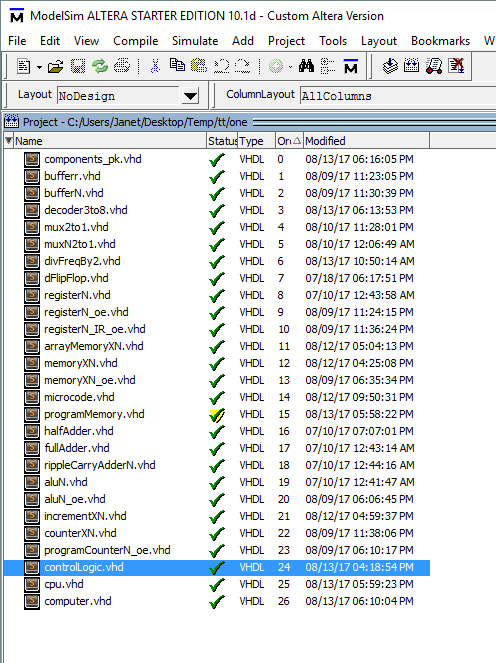Open the dropdown arrow next to New file
Image resolution: width=496 pixels, height=663 pixels.
pyautogui.click(x=39, y=67)
